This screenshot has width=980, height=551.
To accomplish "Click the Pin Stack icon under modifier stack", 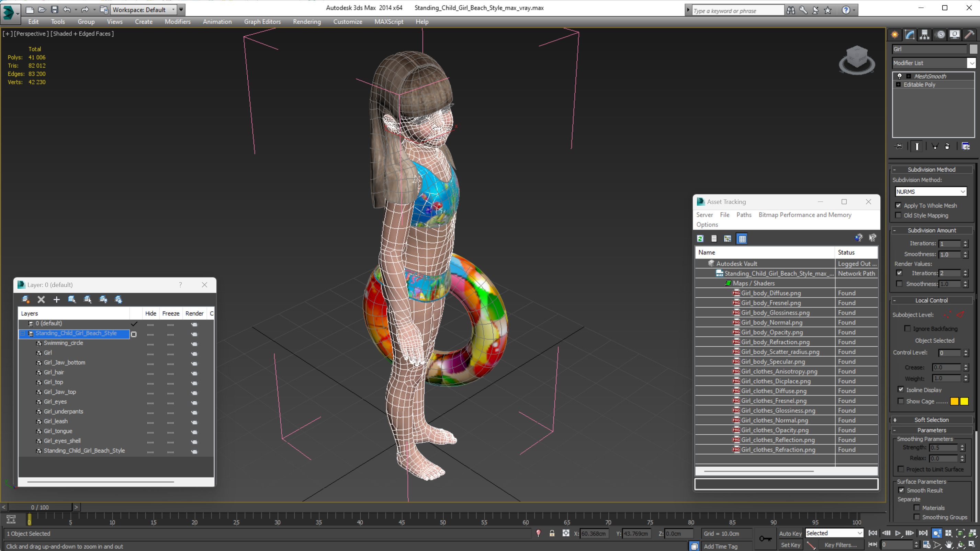I will tap(899, 146).
